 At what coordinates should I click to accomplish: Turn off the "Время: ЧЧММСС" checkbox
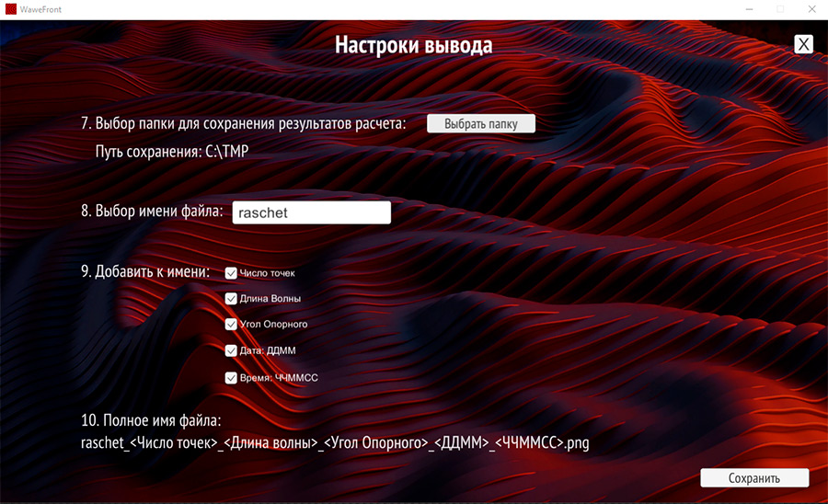[x=231, y=378]
